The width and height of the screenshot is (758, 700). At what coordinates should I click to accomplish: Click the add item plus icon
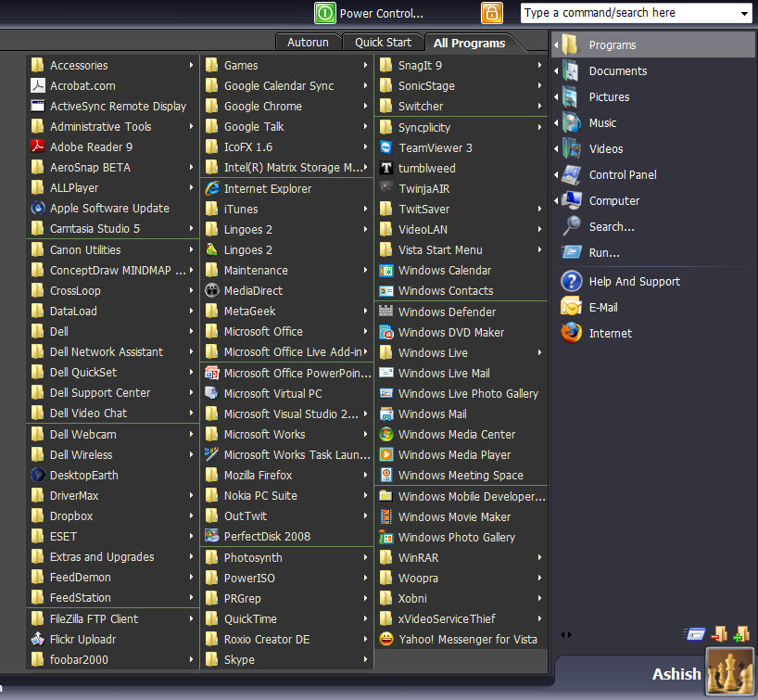click(741, 633)
